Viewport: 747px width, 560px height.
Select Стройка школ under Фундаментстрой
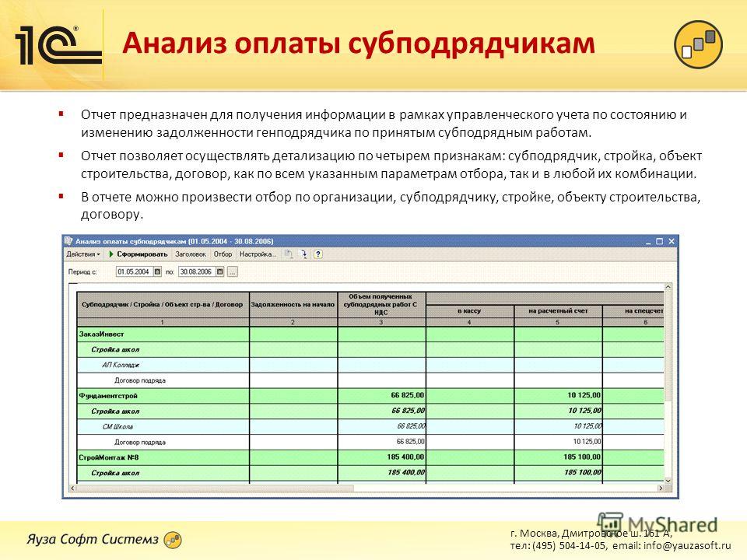(370, 411)
